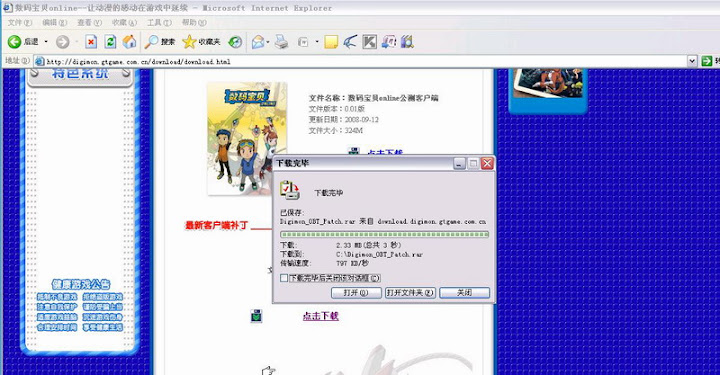Refresh the page using the green arrows icon
720x375 pixels.
(110, 42)
